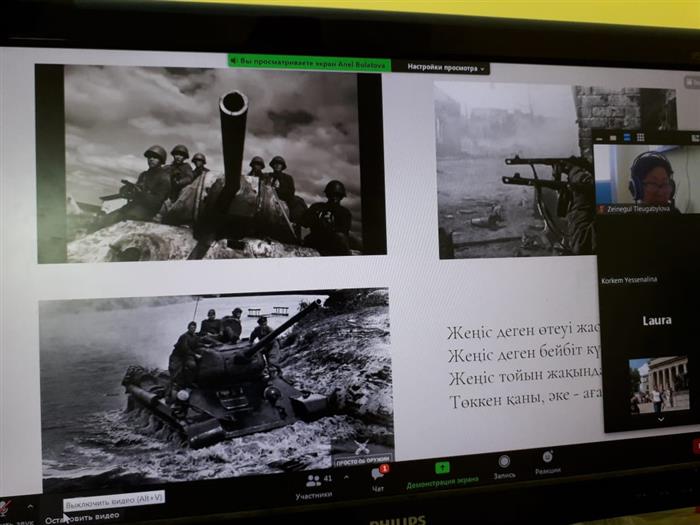
Task: Click the machine-gunners photo at top right
Action: [512, 168]
